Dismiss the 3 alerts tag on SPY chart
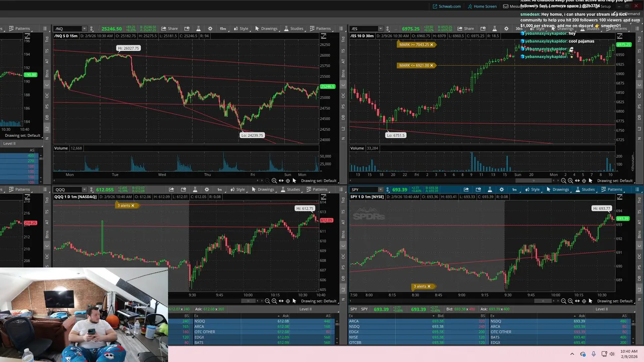 coord(429,287)
